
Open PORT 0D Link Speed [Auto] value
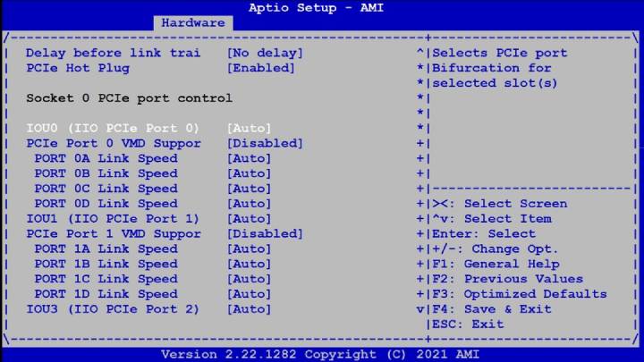click(x=249, y=204)
